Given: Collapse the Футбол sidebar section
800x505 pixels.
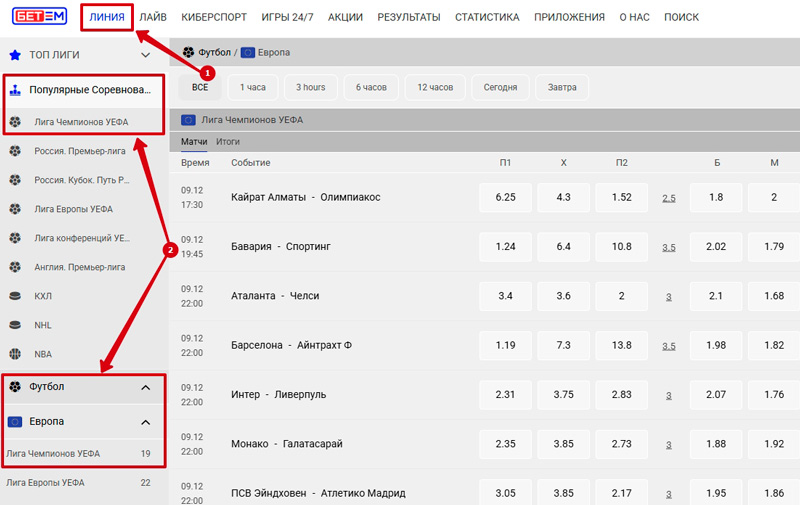Looking at the screenshot, I should pos(145,387).
